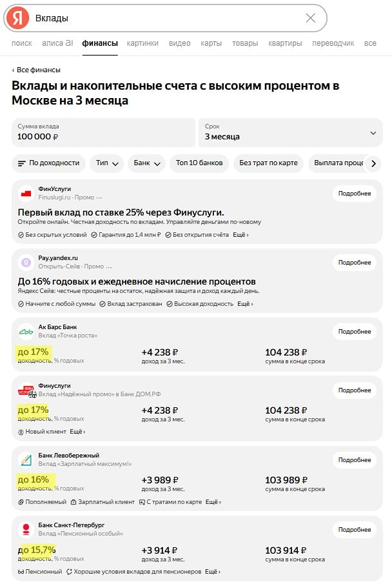392x584 pixels.
Task: Clear the search field with the X icon
Action: (309, 18)
